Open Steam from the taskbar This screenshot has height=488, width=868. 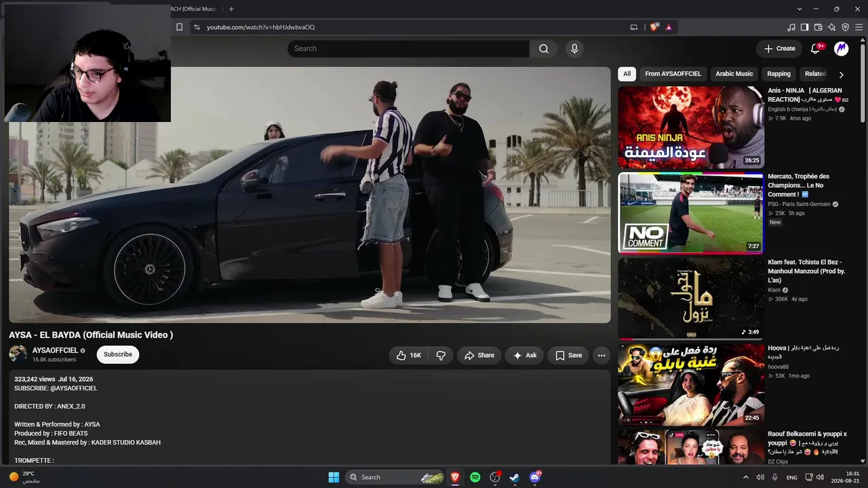[x=515, y=477]
